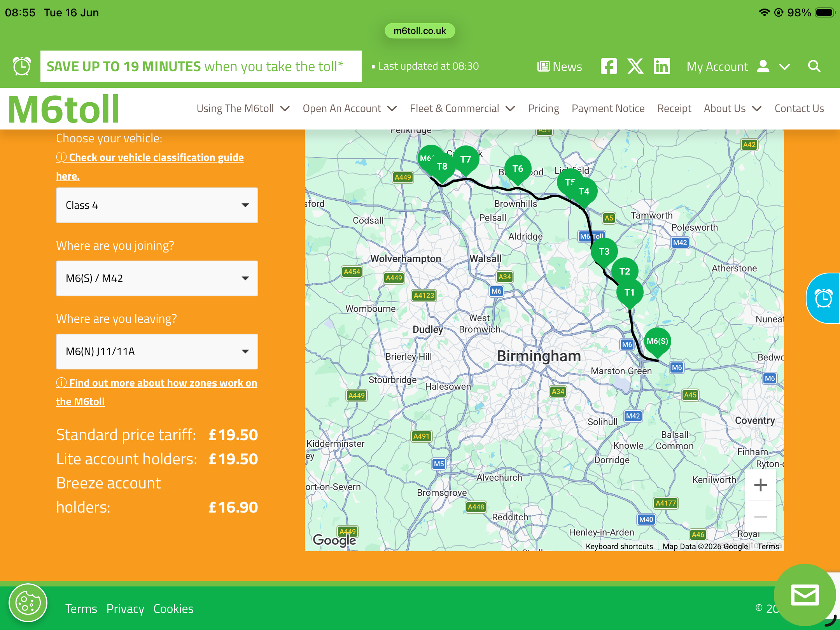Viewport: 840px width, 630px height.
Task: Click the Standard price tariff £19.50 value
Action: 233,435
